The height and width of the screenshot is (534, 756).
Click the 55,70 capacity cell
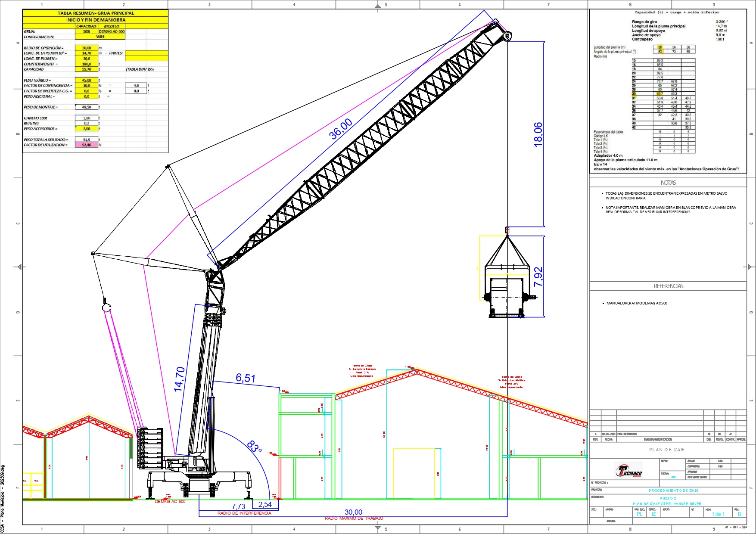coord(87,69)
